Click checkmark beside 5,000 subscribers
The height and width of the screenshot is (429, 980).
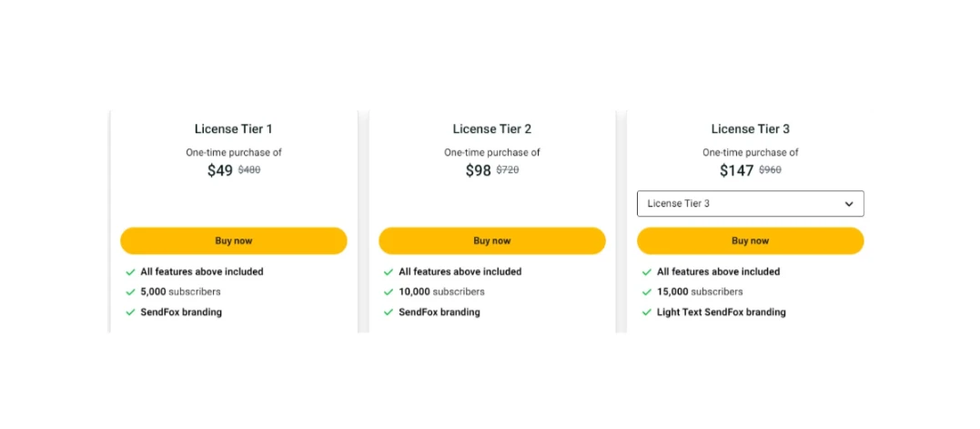pyautogui.click(x=130, y=292)
